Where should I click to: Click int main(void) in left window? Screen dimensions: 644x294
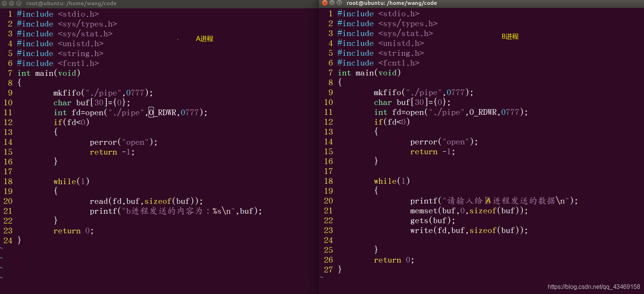49,73
